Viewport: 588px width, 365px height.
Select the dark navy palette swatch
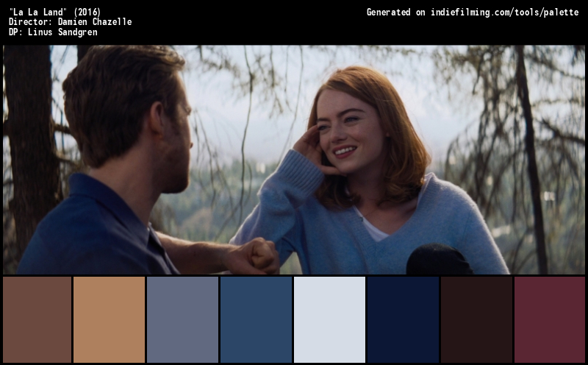(403, 319)
